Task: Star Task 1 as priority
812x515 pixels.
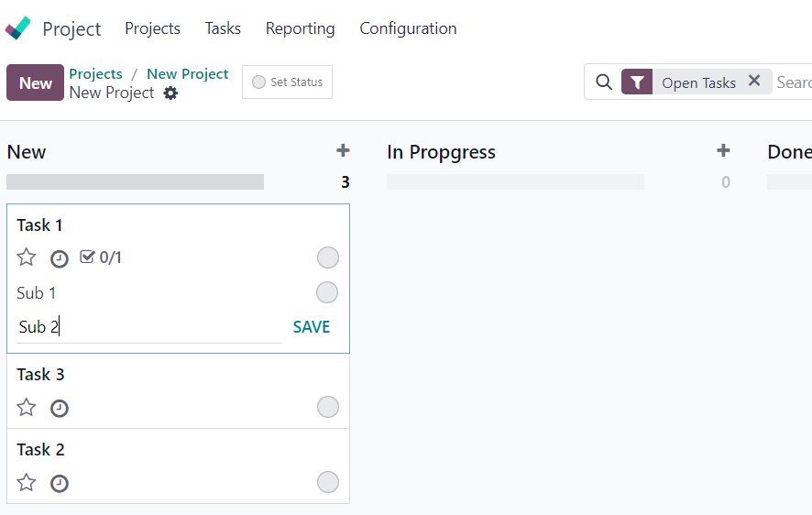Action: click(27, 257)
